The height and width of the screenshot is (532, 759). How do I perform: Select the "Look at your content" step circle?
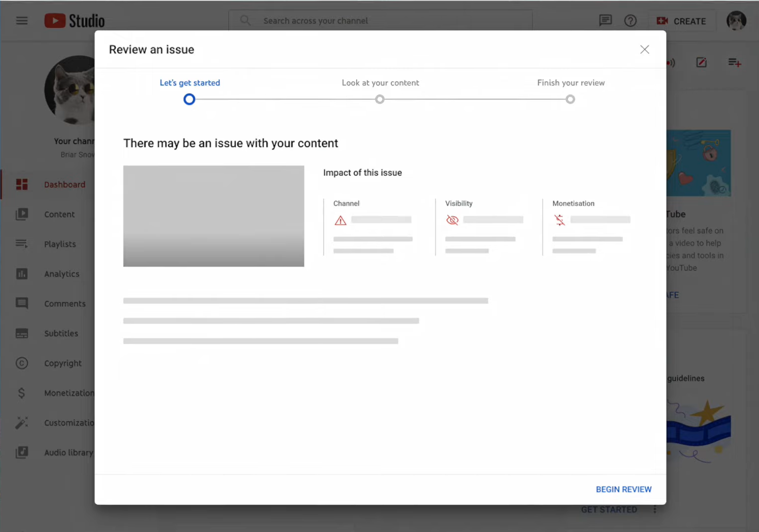coord(379,99)
